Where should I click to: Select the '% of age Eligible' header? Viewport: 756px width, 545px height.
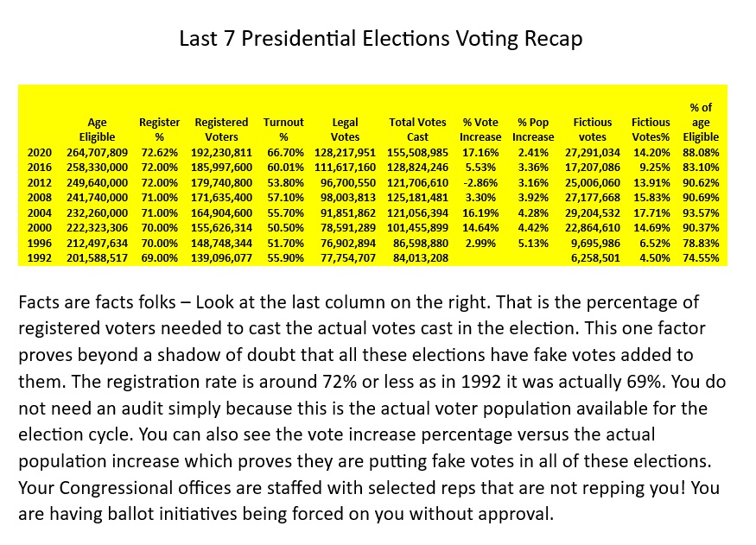click(x=701, y=122)
